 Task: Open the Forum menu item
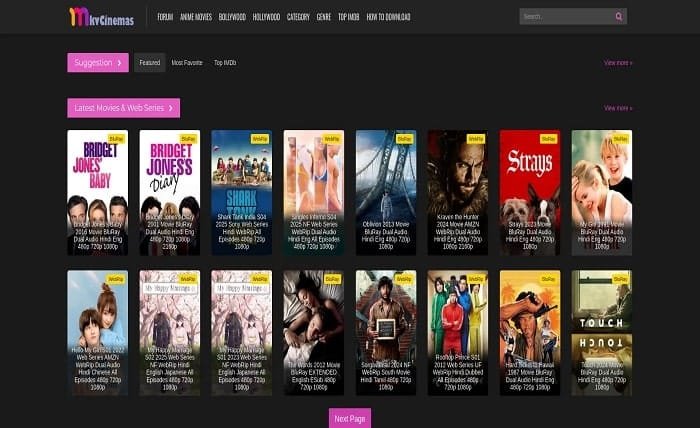pyautogui.click(x=165, y=17)
